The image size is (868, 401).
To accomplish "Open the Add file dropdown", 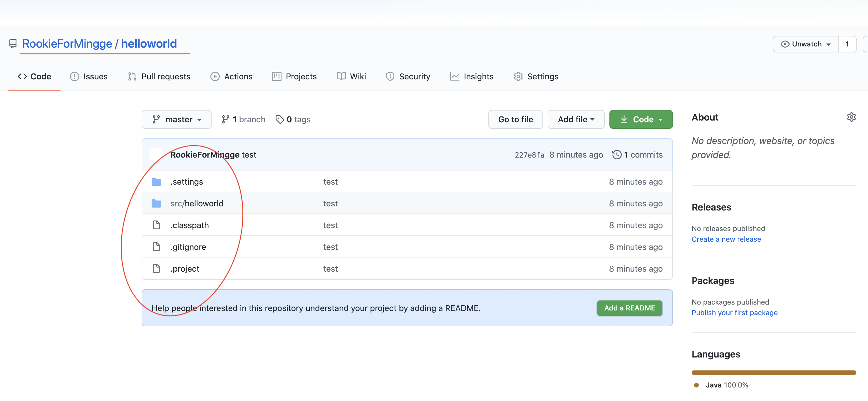I will pos(576,119).
